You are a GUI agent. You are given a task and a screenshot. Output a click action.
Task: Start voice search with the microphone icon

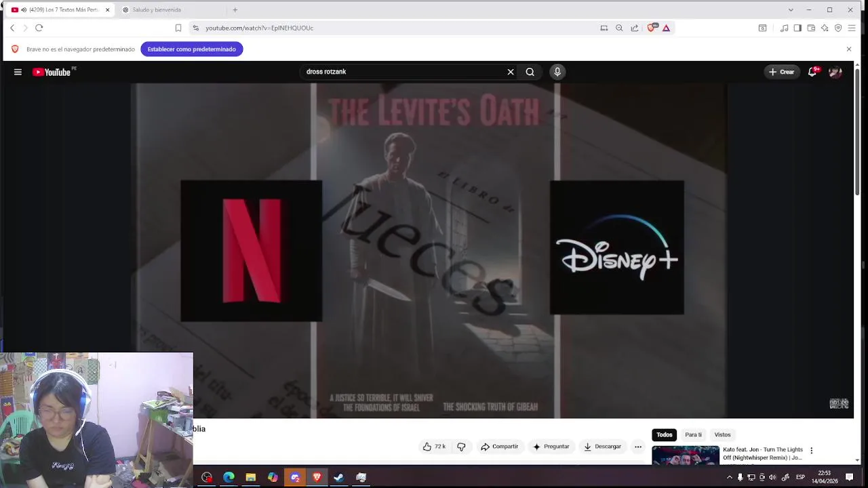557,72
